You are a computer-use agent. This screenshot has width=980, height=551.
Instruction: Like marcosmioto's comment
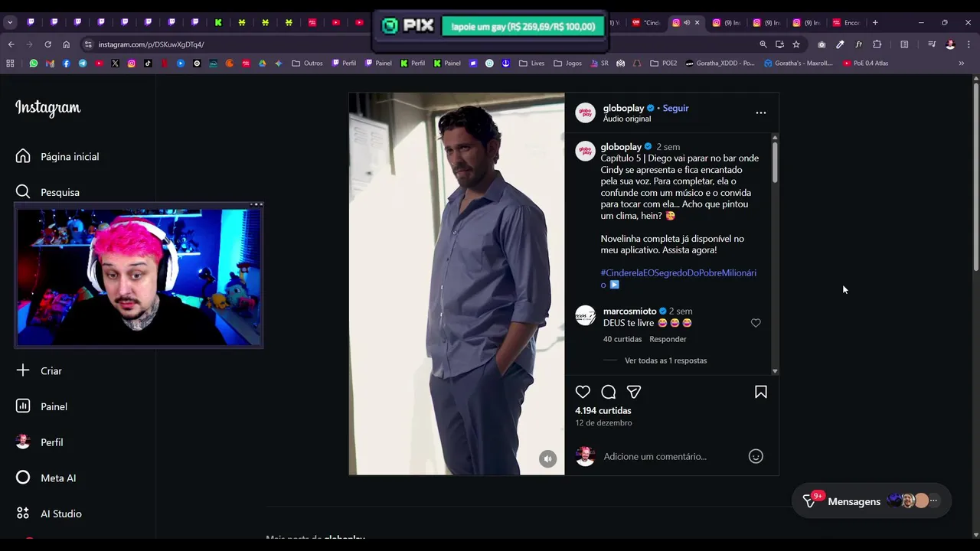[756, 323]
